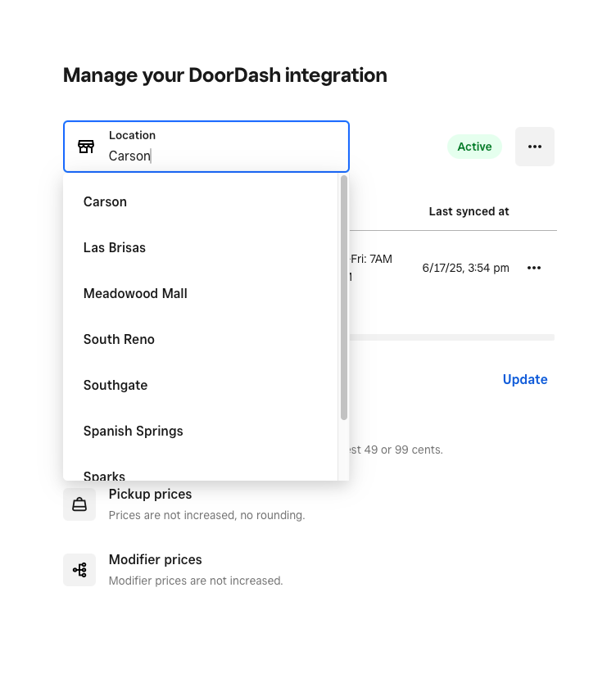Click the storefront icon in Location field

click(x=86, y=147)
